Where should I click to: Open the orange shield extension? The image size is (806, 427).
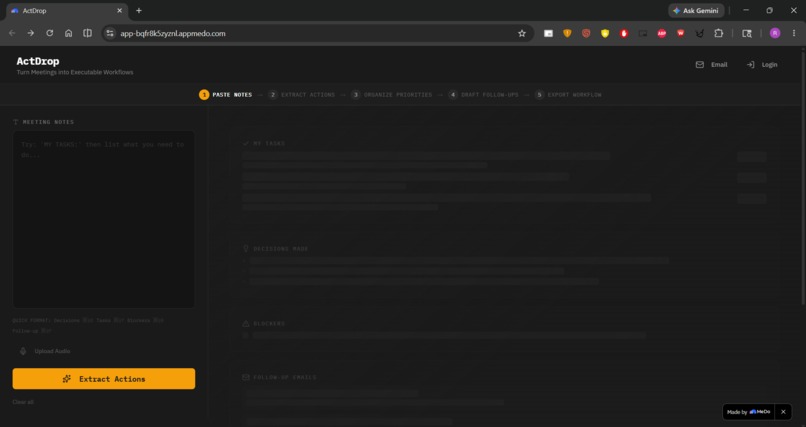click(x=567, y=33)
